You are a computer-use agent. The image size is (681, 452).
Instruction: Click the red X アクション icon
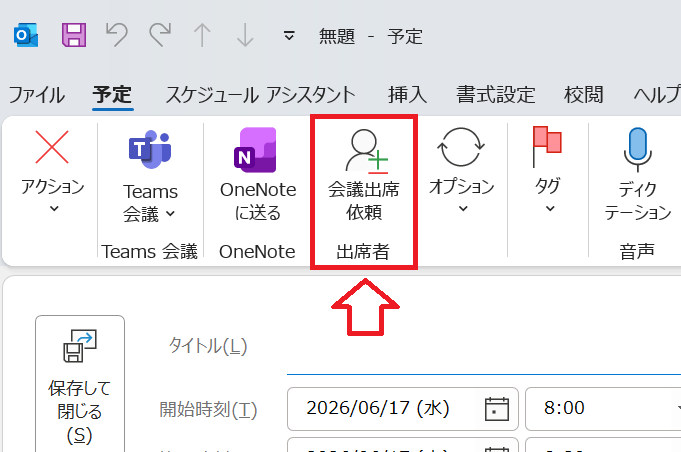coord(52,147)
